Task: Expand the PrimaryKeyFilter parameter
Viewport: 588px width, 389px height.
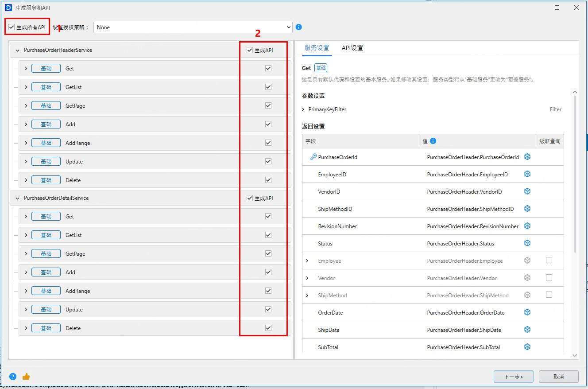Action: coord(303,109)
